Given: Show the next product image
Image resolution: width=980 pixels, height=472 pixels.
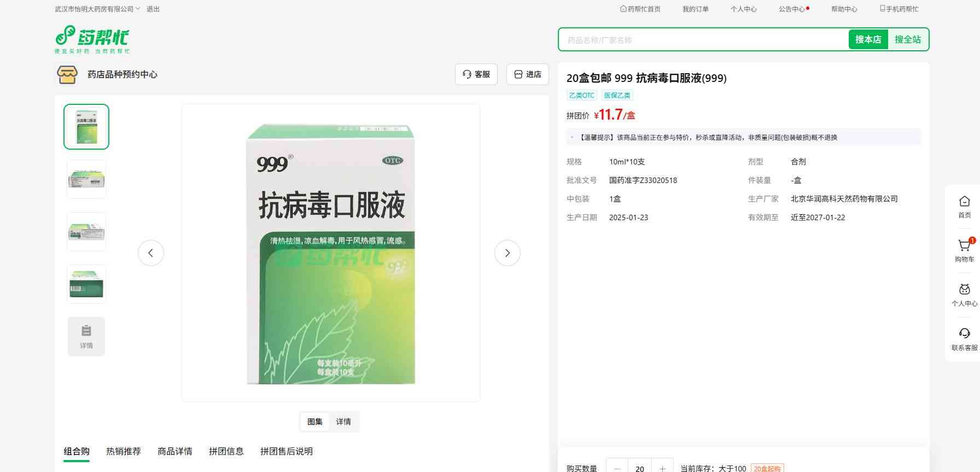Looking at the screenshot, I should tap(507, 253).
